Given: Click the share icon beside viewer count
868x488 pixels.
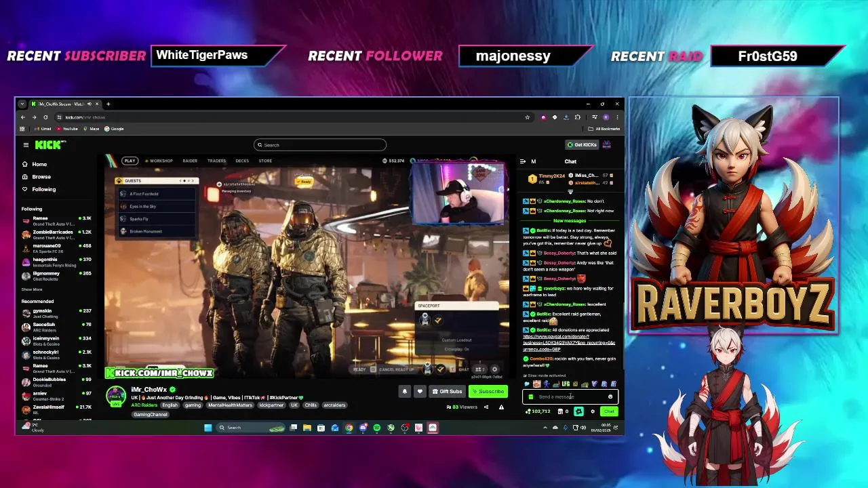Looking at the screenshot, I should tap(486, 407).
